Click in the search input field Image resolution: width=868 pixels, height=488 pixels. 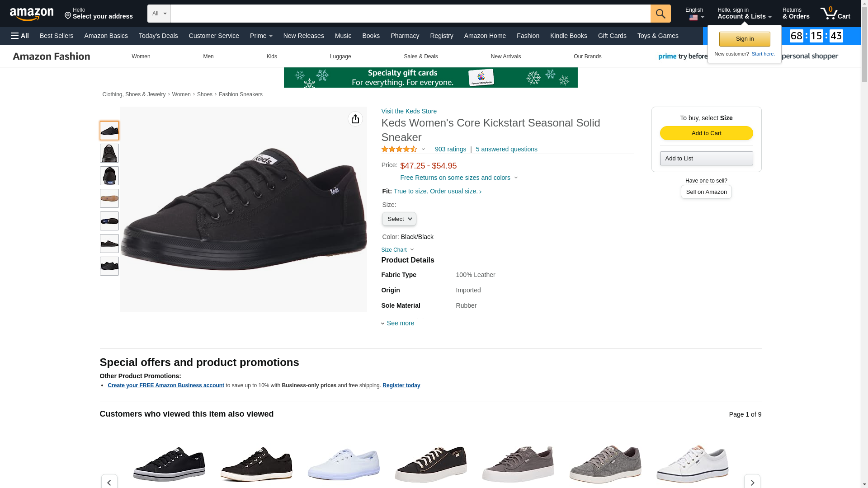click(x=410, y=14)
